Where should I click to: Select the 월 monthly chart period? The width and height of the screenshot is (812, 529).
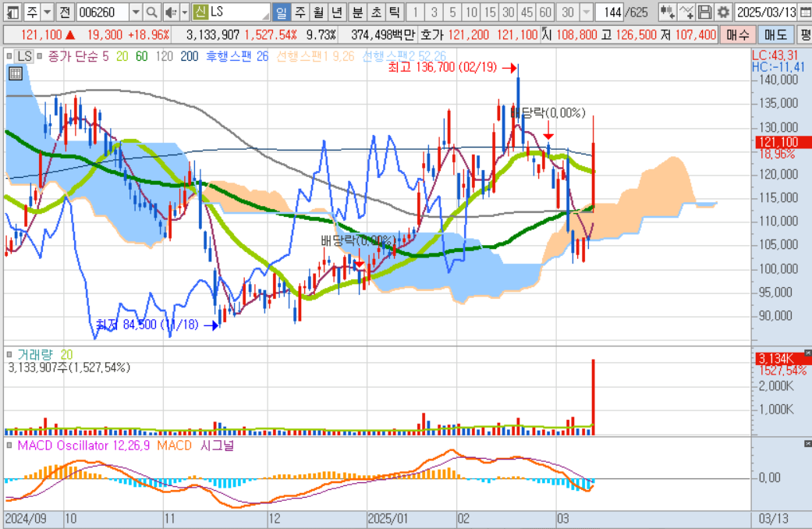coord(318,12)
